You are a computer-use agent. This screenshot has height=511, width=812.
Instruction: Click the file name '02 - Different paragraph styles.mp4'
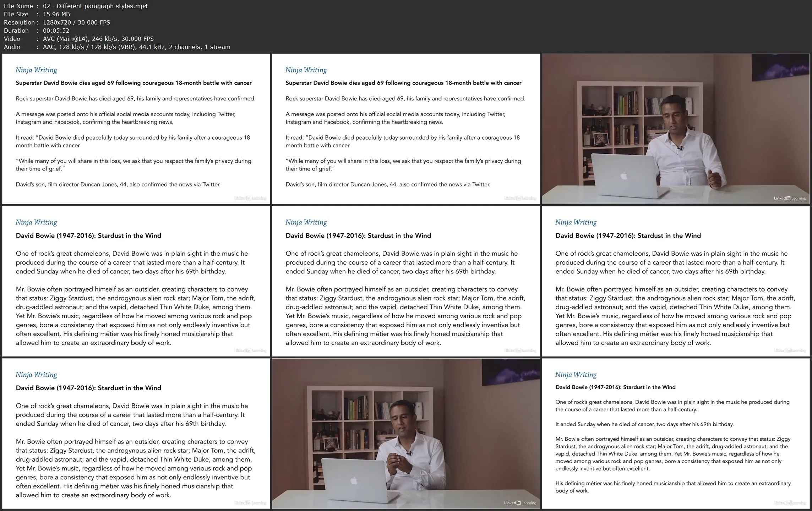[x=95, y=6]
